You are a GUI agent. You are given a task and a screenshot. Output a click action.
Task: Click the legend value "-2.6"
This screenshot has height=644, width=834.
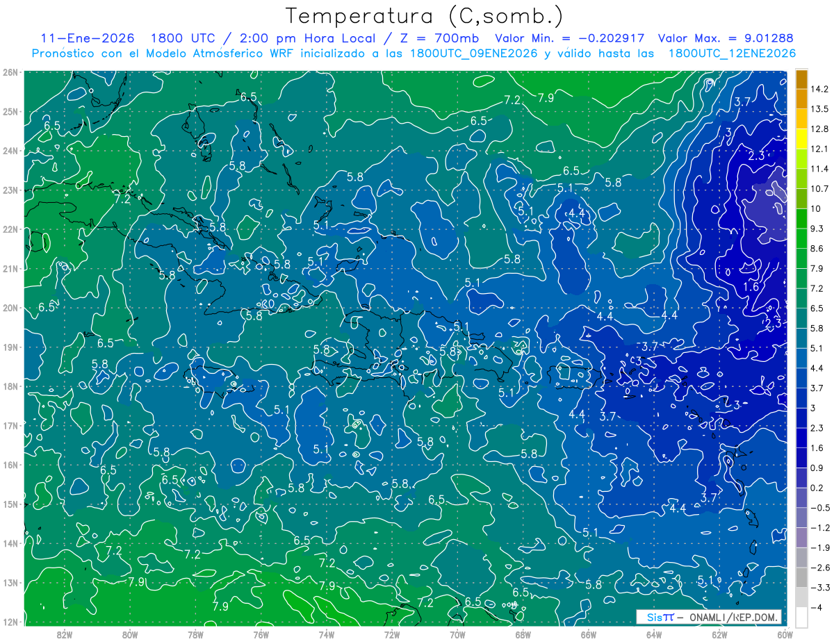(x=819, y=568)
